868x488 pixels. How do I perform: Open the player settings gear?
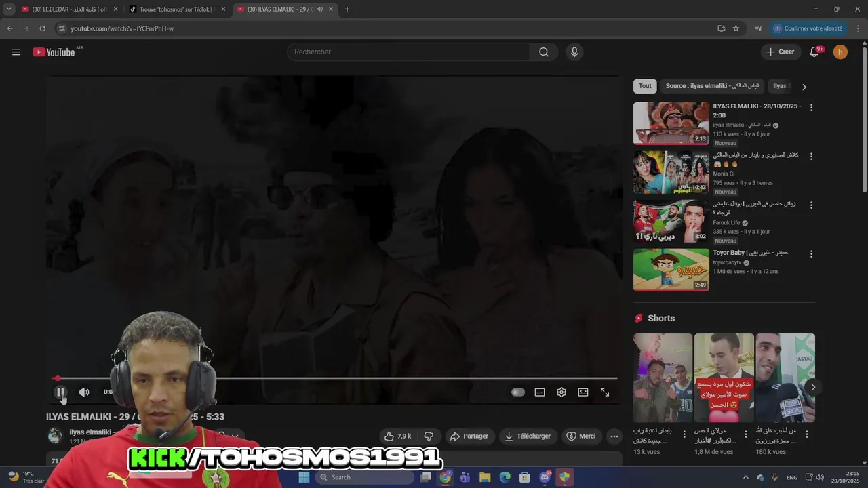pyautogui.click(x=561, y=392)
